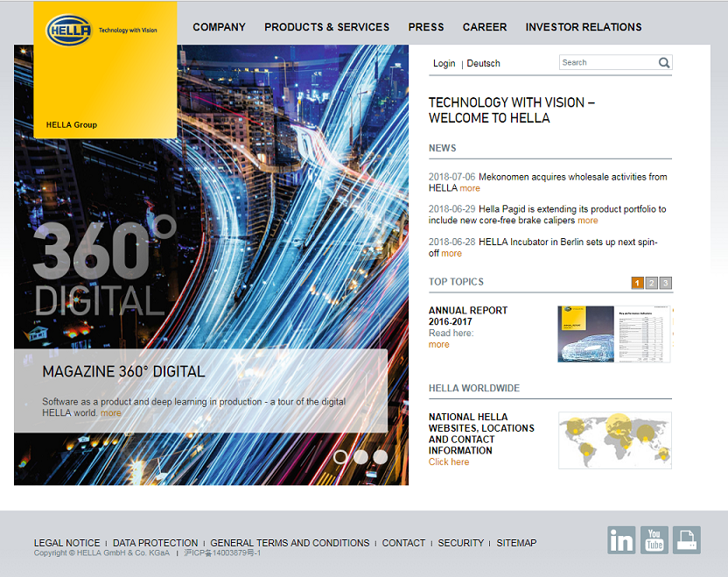Switch language to Deutsch
728x577 pixels.
click(x=483, y=63)
